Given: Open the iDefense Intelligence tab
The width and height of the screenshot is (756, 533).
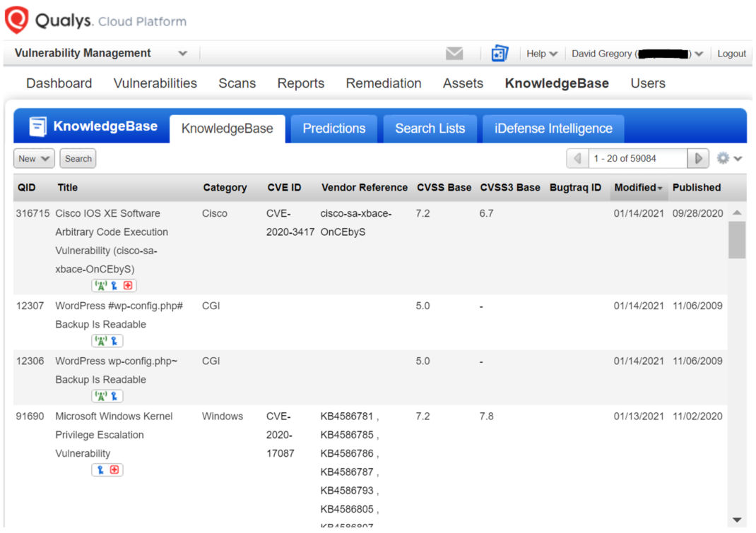Looking at the screenshot, I should click(x=553, y=128).
